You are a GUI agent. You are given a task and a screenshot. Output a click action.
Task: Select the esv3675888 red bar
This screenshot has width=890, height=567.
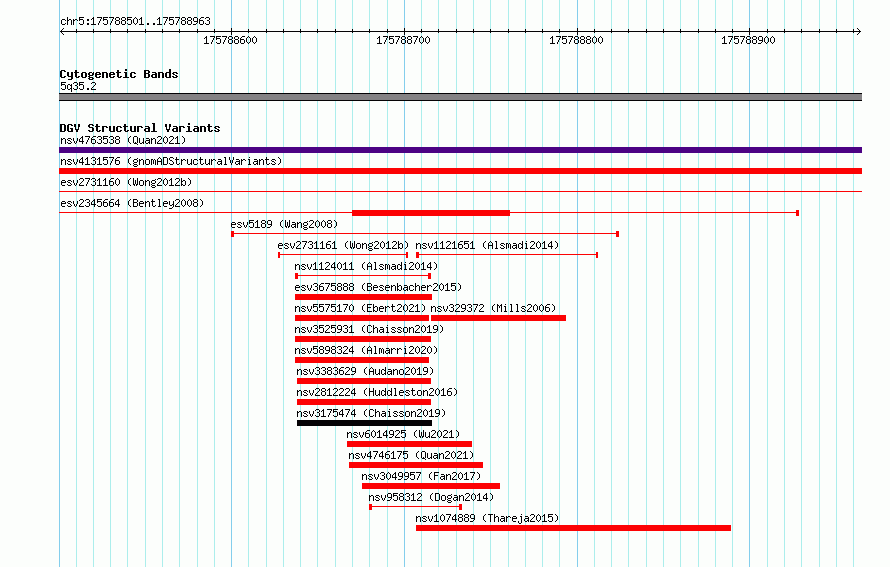coord(363,297)
